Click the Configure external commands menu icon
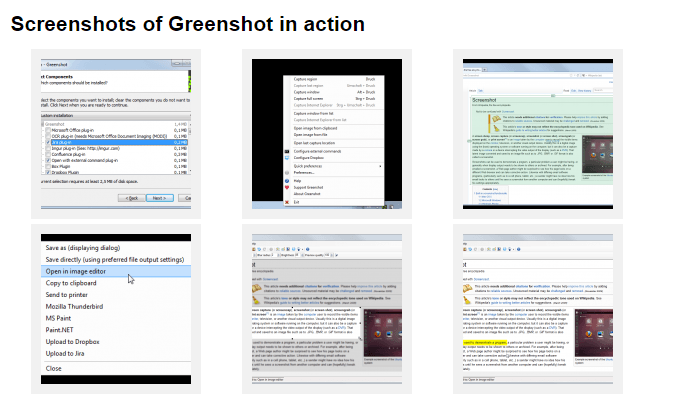The width and height of the screenshot is (676, 398). 287,151
